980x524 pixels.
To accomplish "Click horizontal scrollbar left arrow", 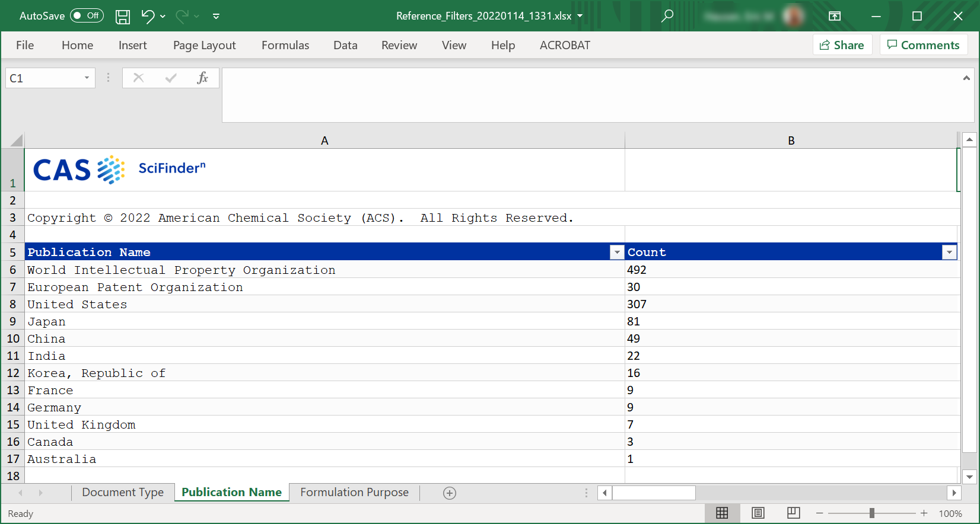I will [604, 493].
